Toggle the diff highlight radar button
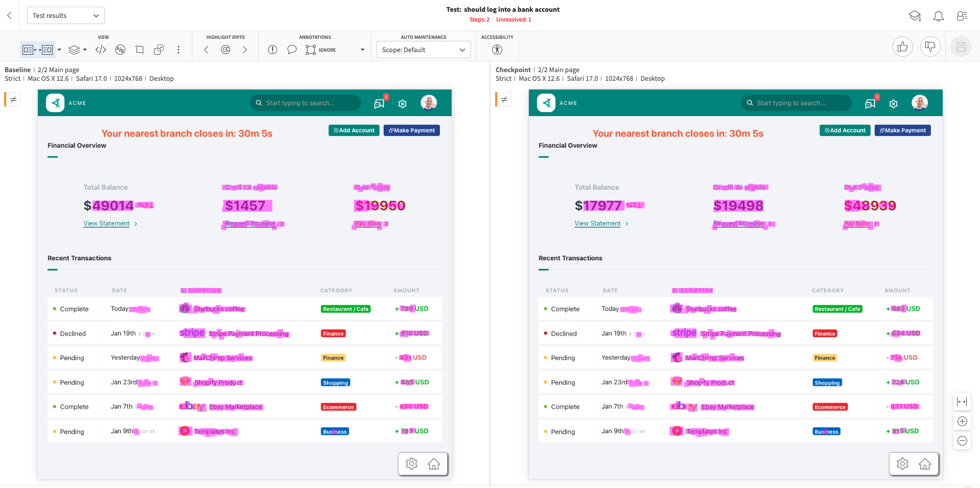This screenshot has height=488, width=980. [226, 50]
